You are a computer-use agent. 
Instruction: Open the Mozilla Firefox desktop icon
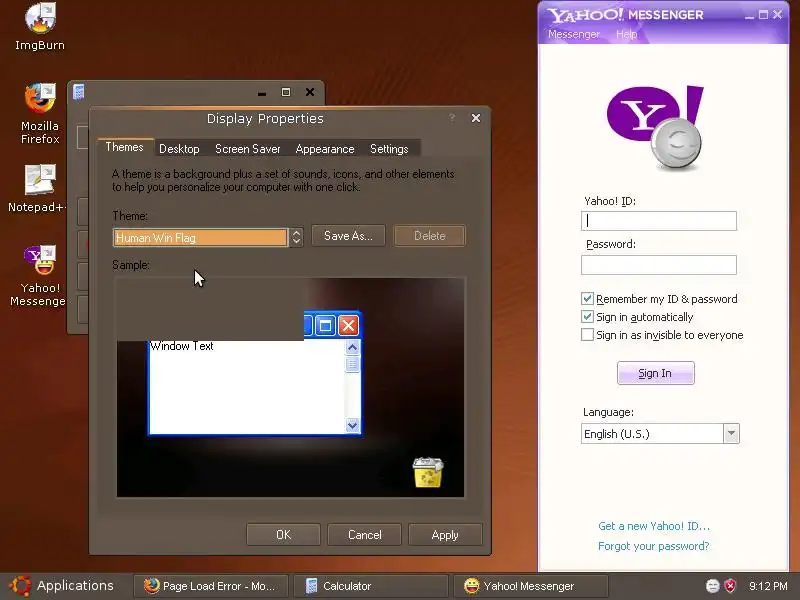coord(40,113)
